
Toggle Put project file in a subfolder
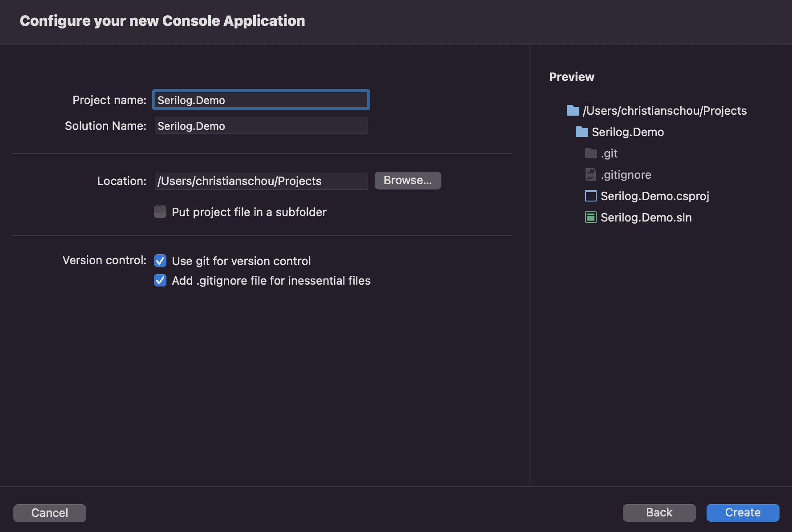coord(160,212)
